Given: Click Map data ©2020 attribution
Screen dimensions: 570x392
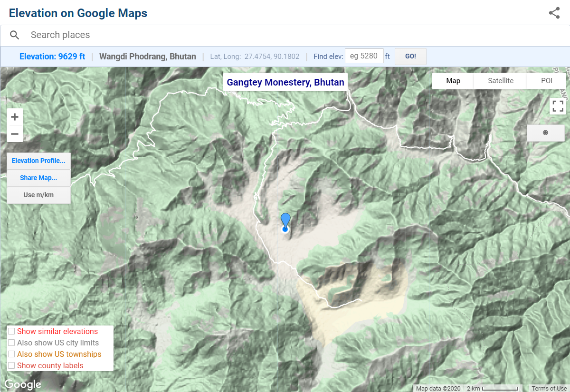Looking at the screenshot, I should (438, 388).
